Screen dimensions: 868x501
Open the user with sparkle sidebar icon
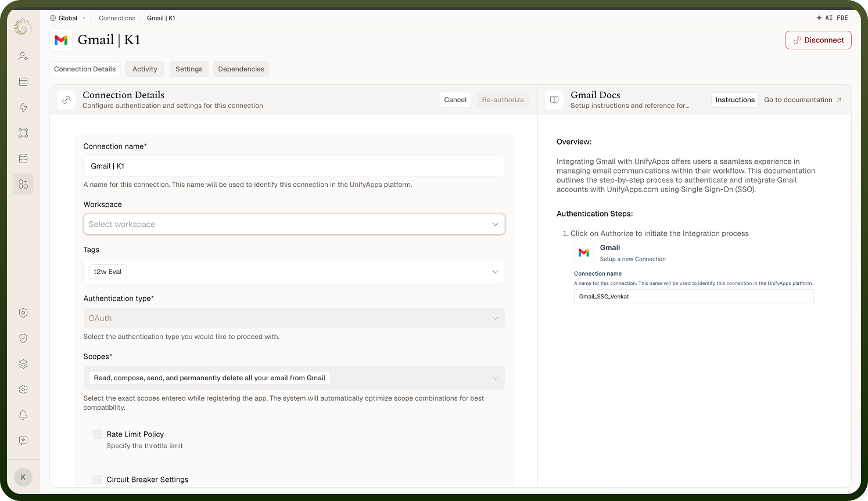tap(23, 56)
